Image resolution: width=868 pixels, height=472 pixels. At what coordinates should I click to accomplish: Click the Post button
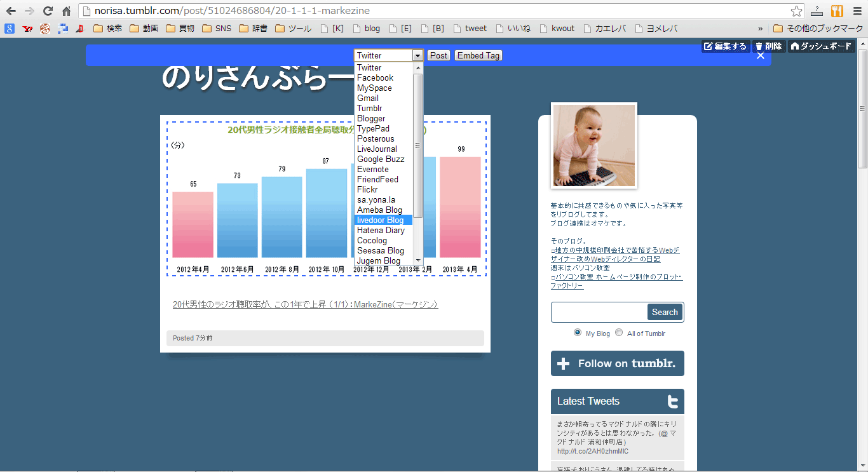(438, 56)
